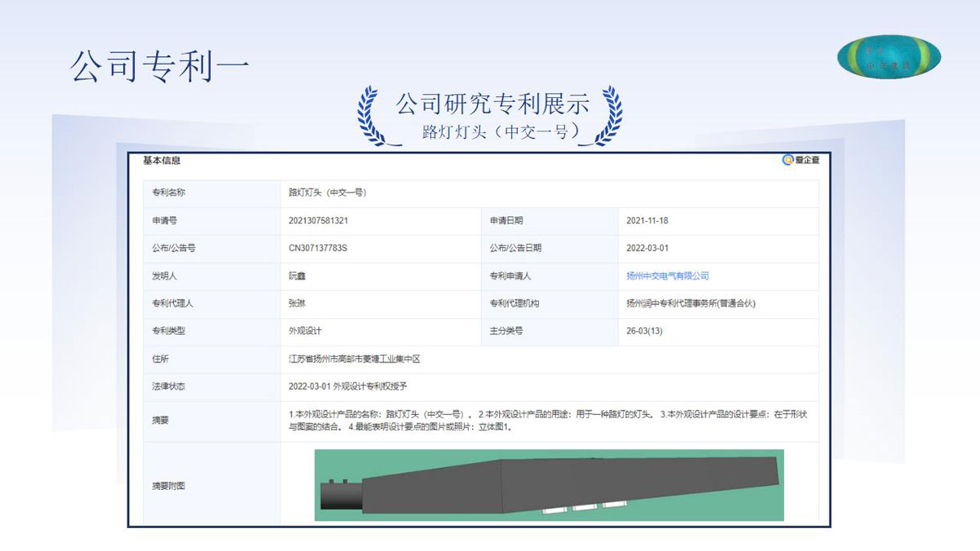Click the 摘要 label cell
Screen dimensions: 980x551
[212, 421]
